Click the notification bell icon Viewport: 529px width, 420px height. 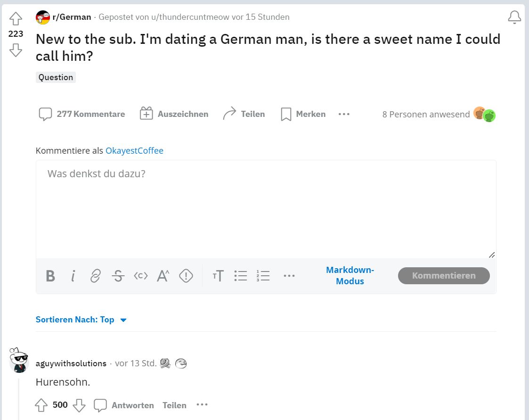click(x=514, y=18)
